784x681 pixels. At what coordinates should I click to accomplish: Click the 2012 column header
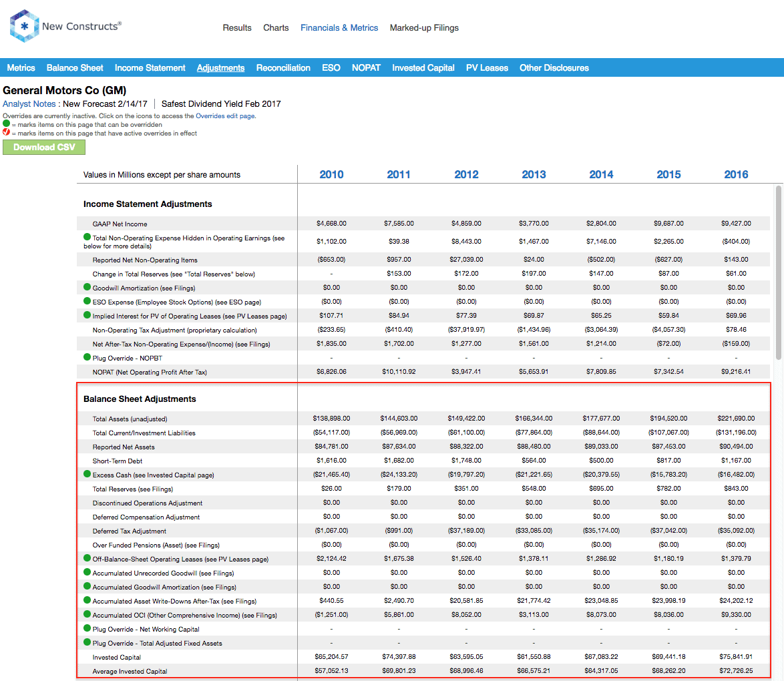[x=467, y=174]
